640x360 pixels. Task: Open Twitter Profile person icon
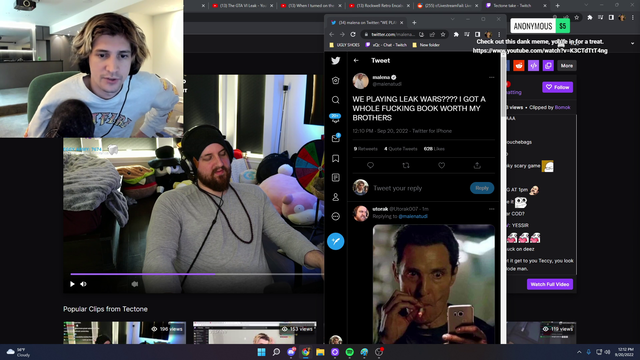pyautogui.click(x=336, y=197)
